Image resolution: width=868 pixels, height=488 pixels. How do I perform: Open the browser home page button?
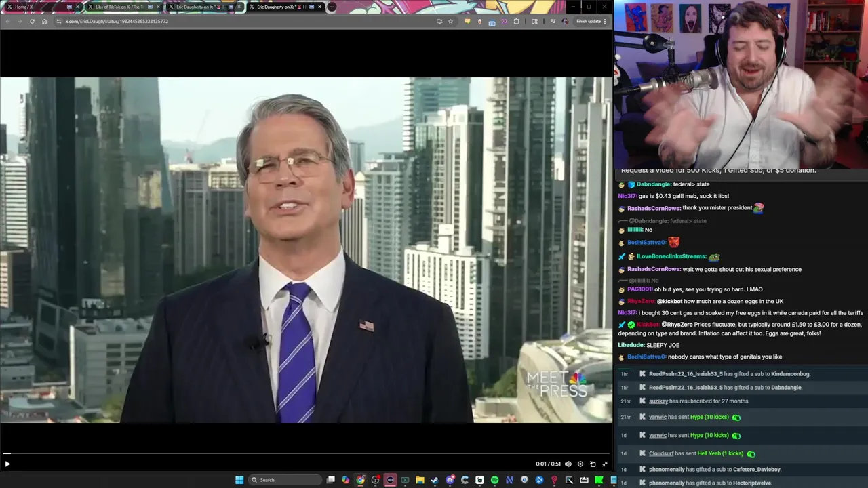coord(45,21)
